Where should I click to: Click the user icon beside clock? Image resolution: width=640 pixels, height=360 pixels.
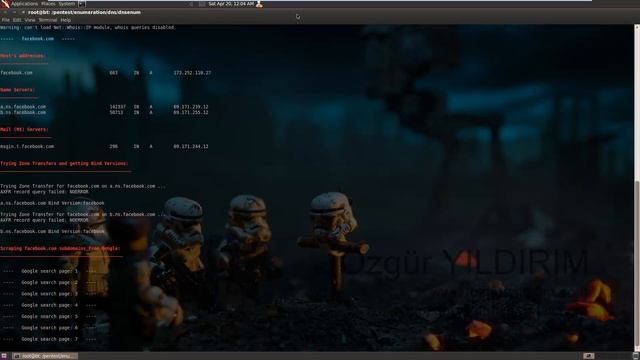(x=259, y=4)
